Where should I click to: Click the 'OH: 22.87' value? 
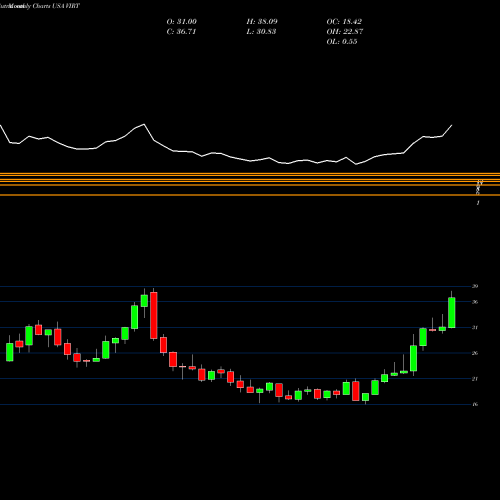[x=345, y=32]
